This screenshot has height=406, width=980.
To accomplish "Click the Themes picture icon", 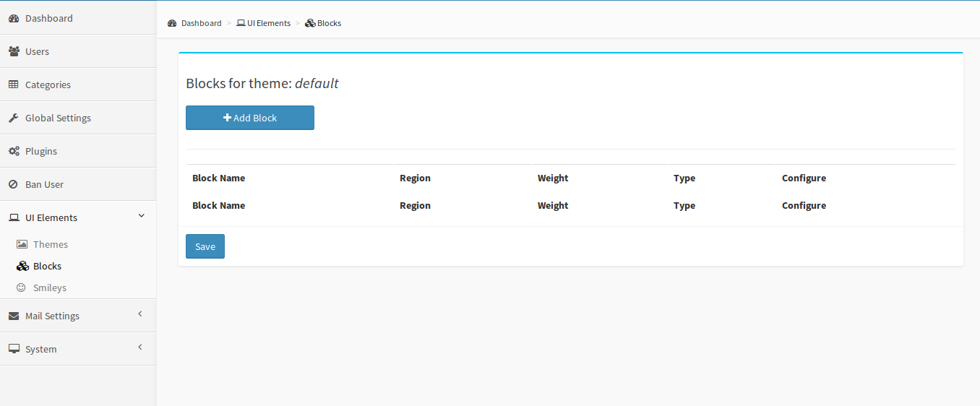I will point(22,244).
